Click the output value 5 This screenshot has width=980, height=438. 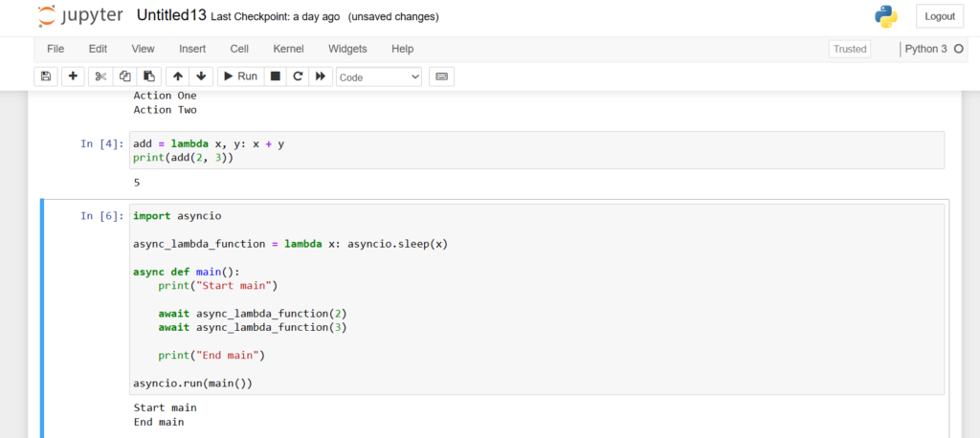(137, 183)
